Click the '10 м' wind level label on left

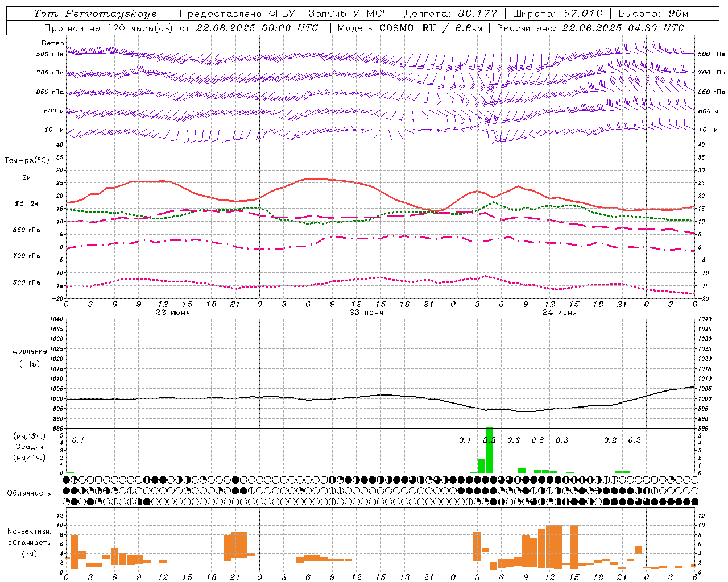(x=55, y=130)
